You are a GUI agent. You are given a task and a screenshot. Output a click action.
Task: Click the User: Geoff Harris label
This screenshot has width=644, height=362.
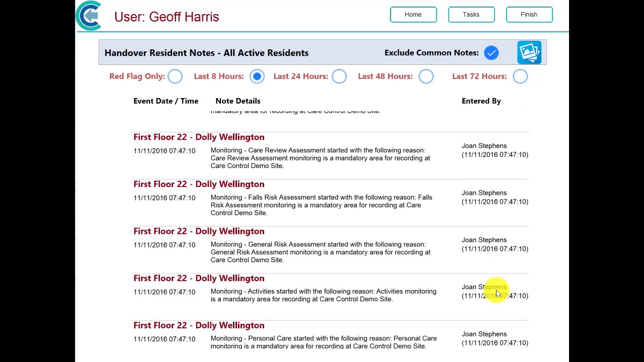pos(167,17)
